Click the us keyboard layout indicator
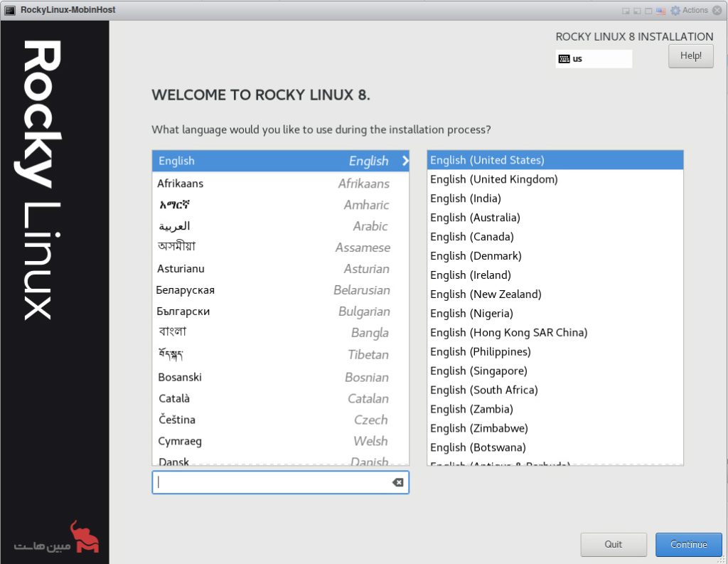This screenshot has width=728, height=564. [x=594, y=59]
